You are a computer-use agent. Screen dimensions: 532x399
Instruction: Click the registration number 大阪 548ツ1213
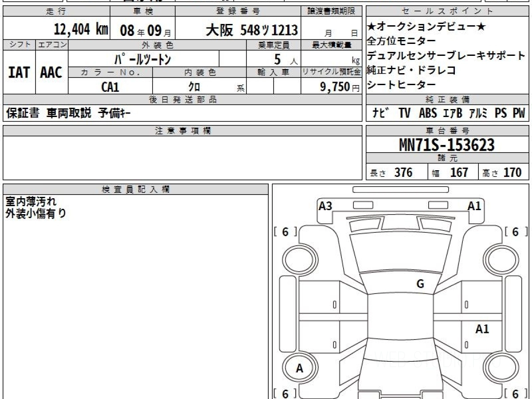251,30
